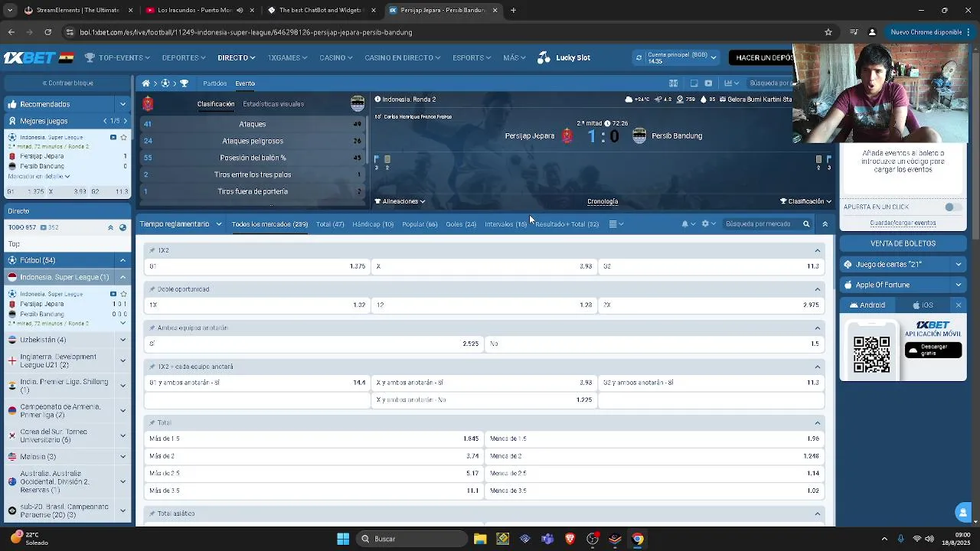The image size is (980, 551).
Task: Click the globe icon next to TODO 657
Action: pyautogui.click(x=122, y=227)
